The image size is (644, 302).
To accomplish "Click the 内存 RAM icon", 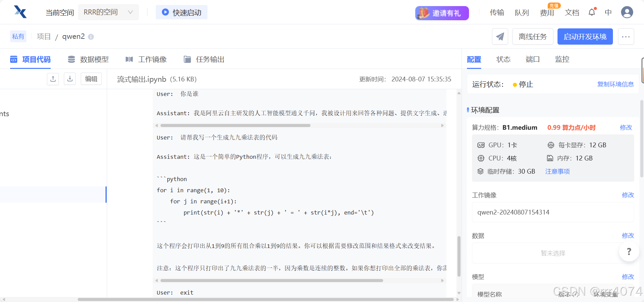I will [x=550, y=158].
